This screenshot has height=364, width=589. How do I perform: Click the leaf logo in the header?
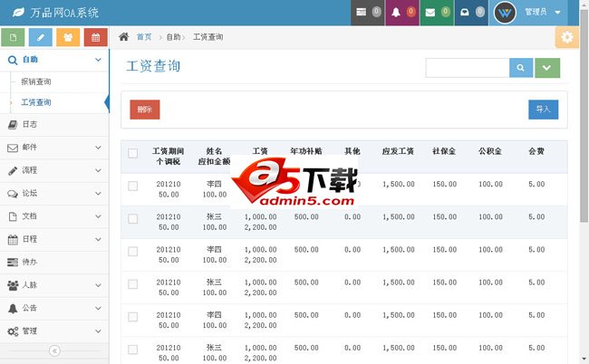point(18,13)
